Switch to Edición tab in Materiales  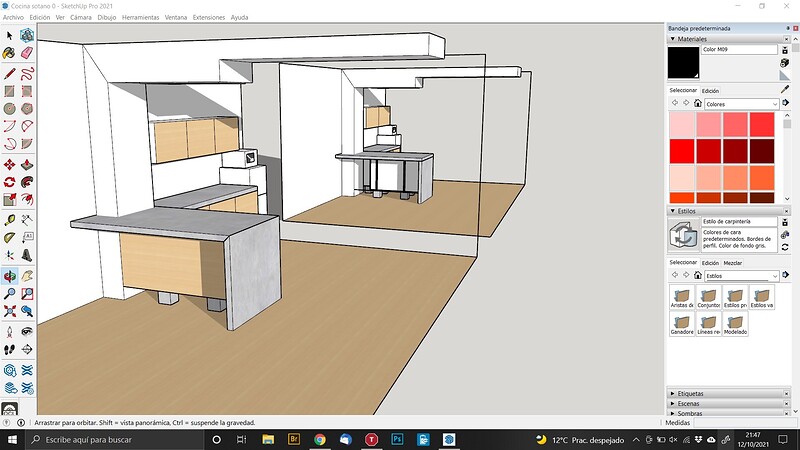click(710, 91)
